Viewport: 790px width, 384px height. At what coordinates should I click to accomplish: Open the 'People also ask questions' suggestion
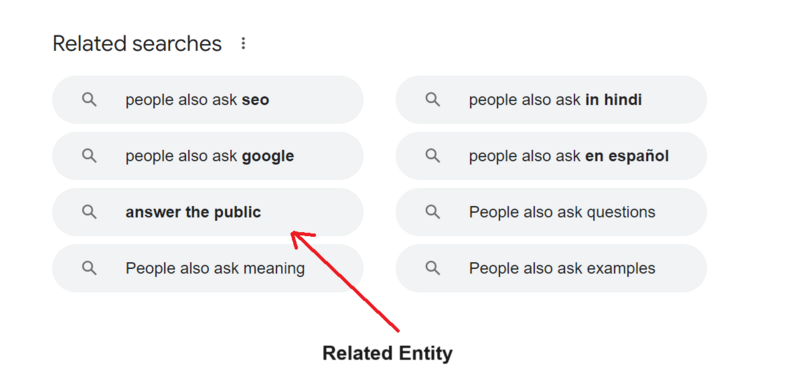pyautogui.click(x=551, y=212)
